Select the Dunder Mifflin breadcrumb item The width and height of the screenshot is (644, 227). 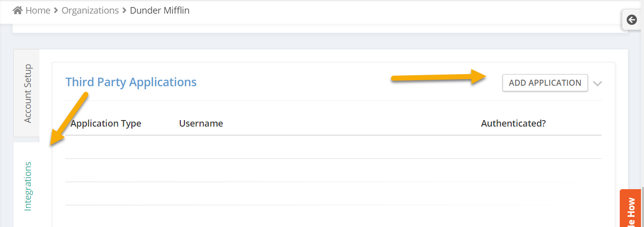[x=160, y=10]
